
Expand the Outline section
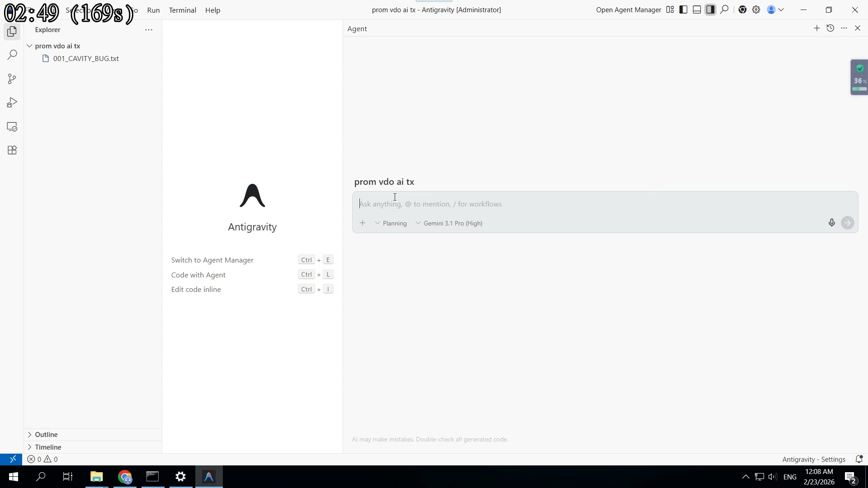(x=46, y=435)
